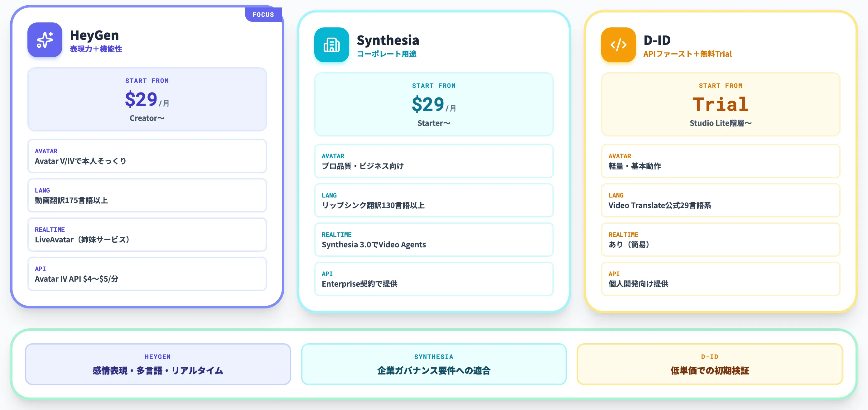The height and width of the screenshot is (410, 868).
Task: Click プロ品質・ビジネス向け row
Action: point(434,161)
